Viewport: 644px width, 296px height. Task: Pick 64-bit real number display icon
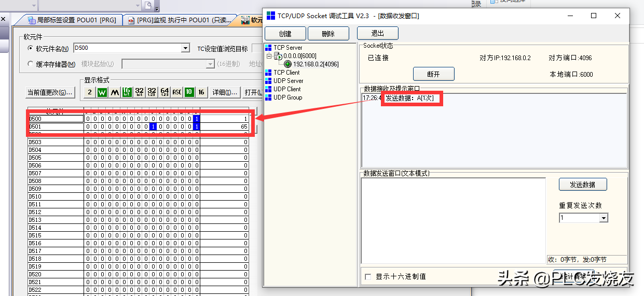tap(165, 92)
